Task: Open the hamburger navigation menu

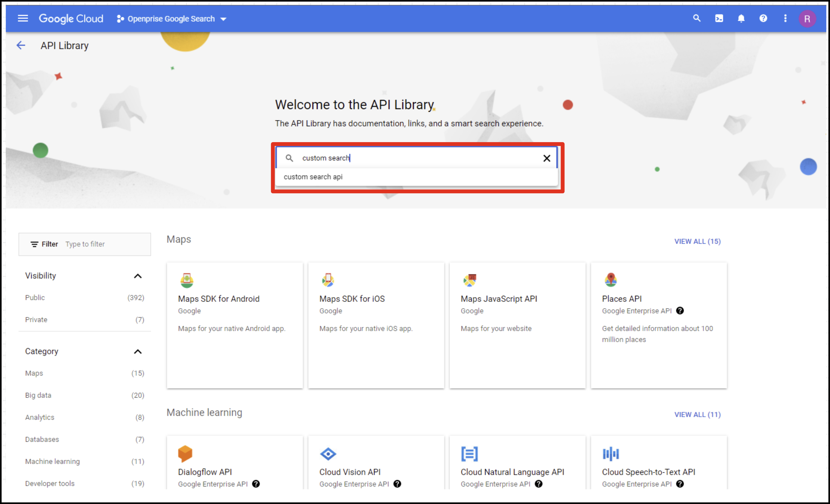Action: pyautogui.click(x=23, y=19)
